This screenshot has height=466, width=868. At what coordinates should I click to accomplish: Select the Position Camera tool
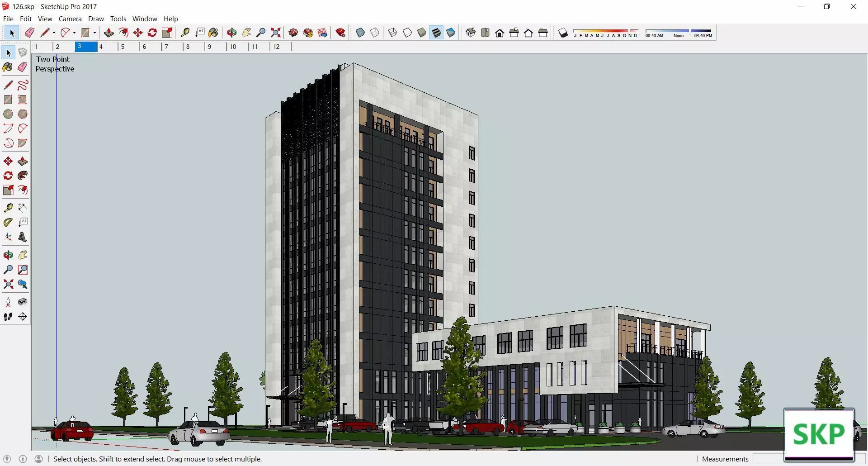click(8, 302)
